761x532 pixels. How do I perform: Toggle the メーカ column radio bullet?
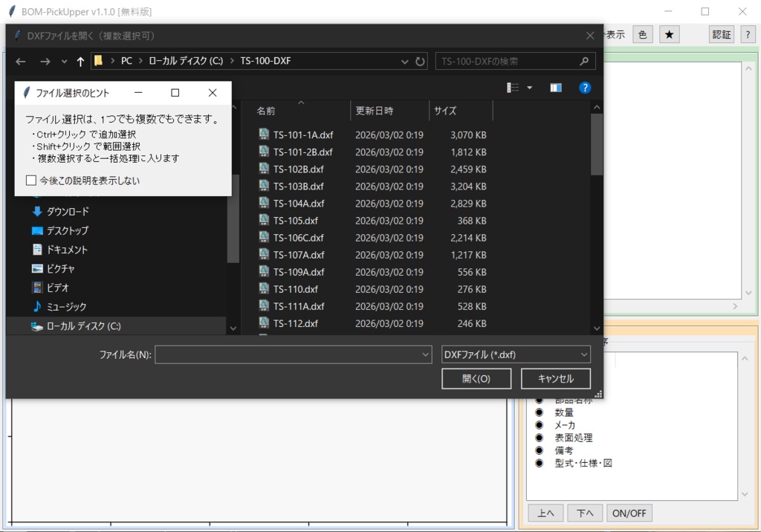pyautogui.click(x=540, y=425)
